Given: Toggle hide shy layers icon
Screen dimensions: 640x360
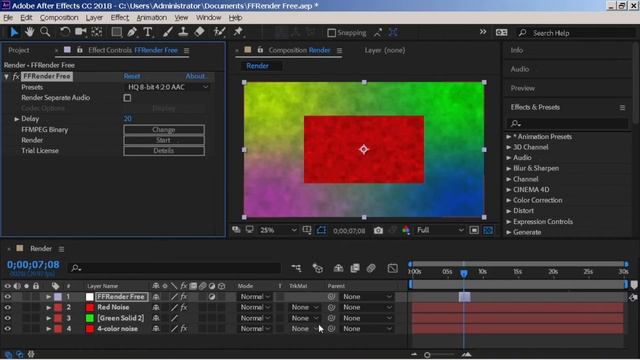Looking at the screenshot, I should click(338, 268).
